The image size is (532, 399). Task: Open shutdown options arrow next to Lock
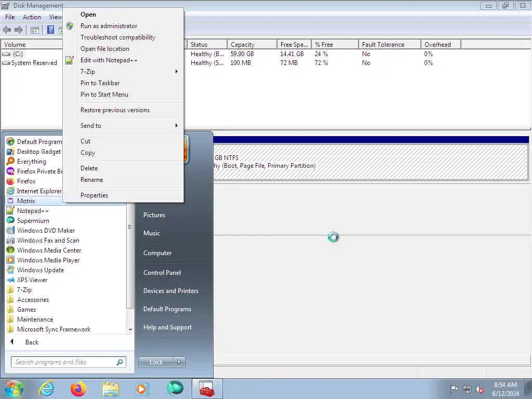[x=179, y=362]
